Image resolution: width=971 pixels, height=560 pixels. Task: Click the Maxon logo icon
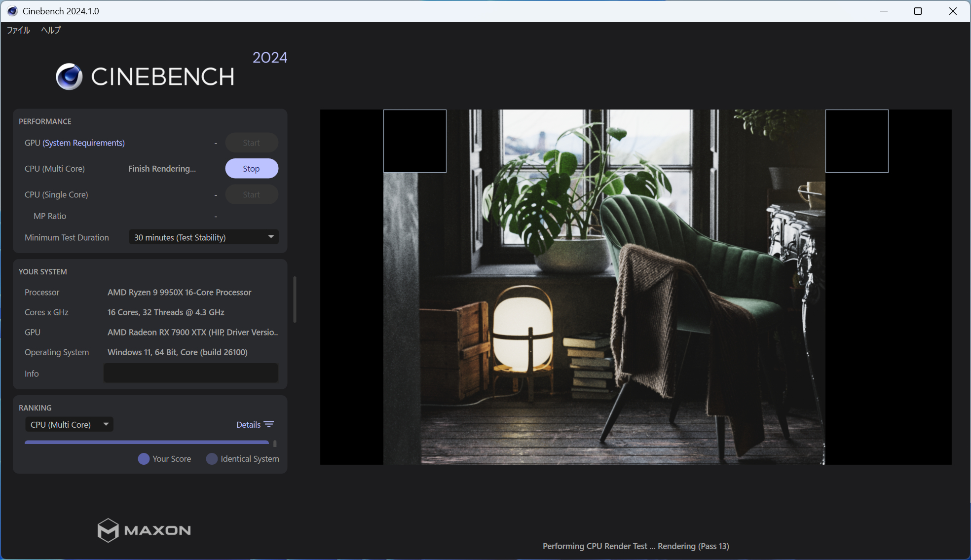108,530
